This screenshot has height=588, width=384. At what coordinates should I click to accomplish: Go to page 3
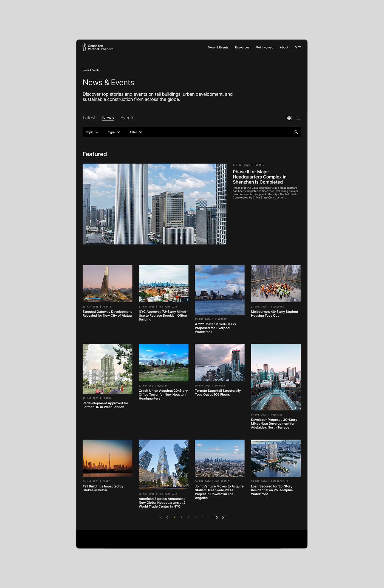[188, 517]
